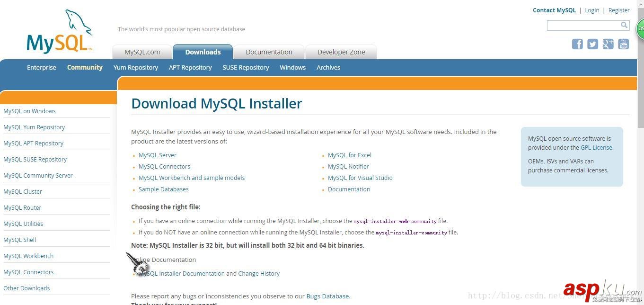The width and height of the screenshot is (644, 305).
Task: Click the Login link
Action: point(592,10)
